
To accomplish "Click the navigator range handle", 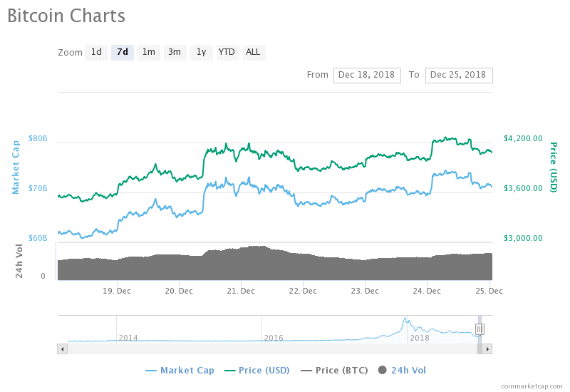I will [x=480, y=329].
